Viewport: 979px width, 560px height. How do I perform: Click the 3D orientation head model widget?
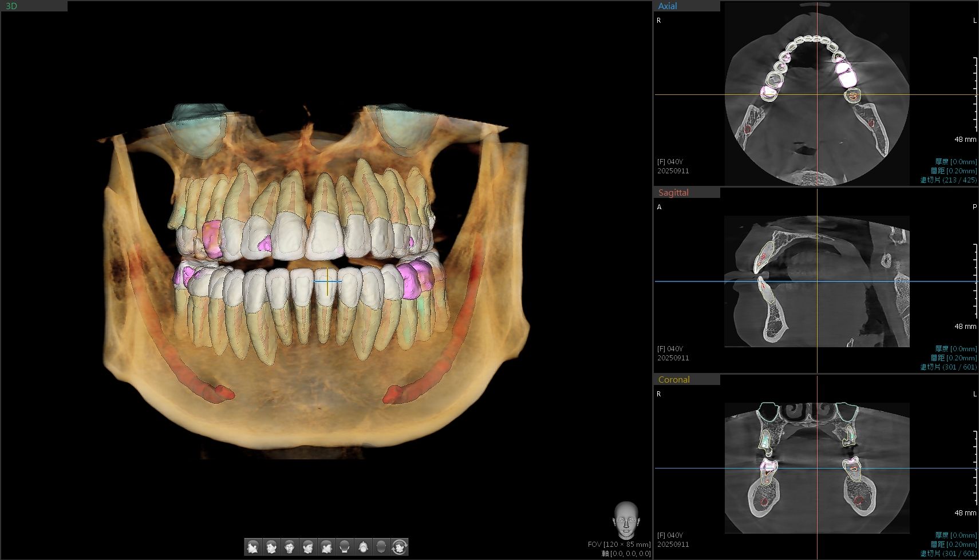pyautogui.click(x=625, y=520)
